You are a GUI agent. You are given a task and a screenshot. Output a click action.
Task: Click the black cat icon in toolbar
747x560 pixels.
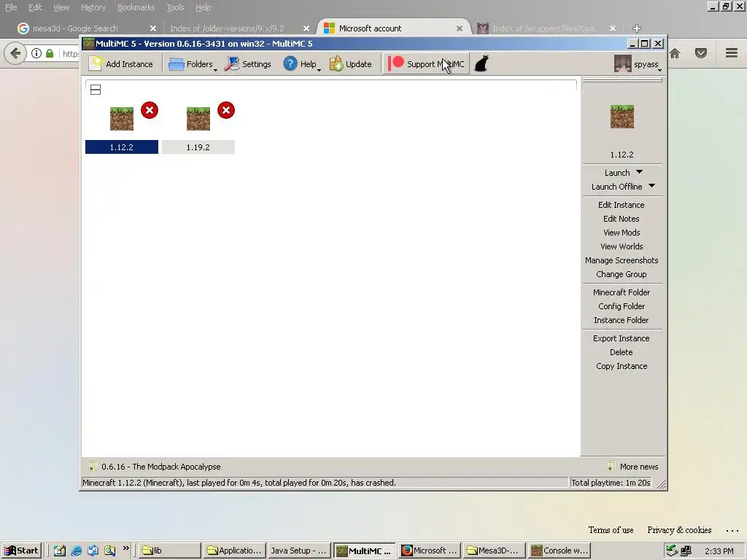coord(481,64)
